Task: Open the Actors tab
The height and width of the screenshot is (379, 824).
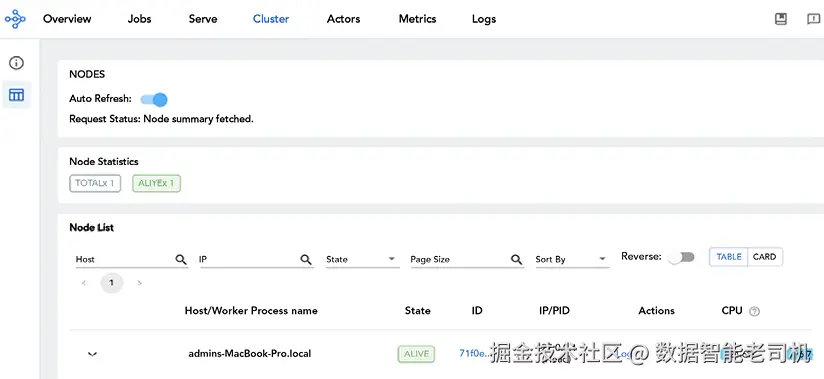Action: [x=344, y=19]
